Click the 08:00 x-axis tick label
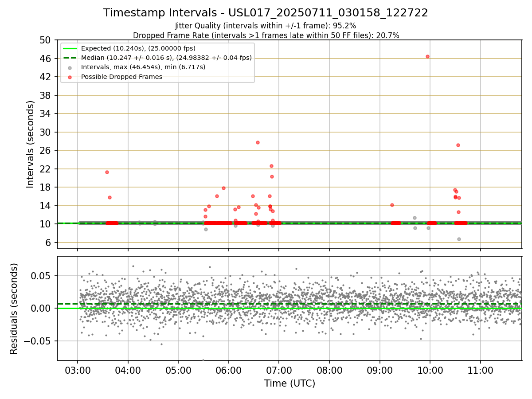 coord(329,370)
